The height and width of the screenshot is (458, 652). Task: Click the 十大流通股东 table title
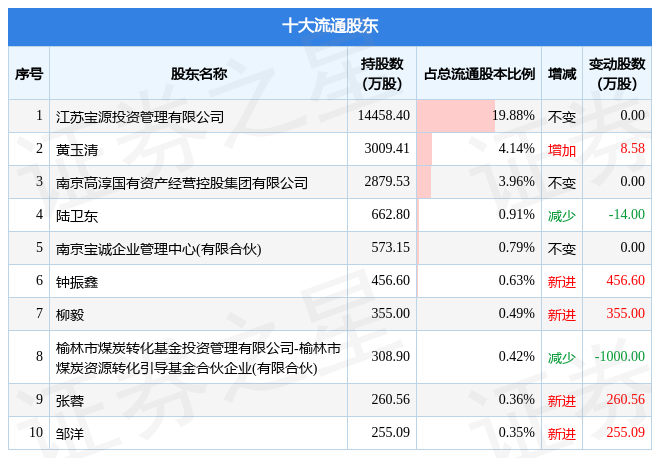click(x=330, y=26)
